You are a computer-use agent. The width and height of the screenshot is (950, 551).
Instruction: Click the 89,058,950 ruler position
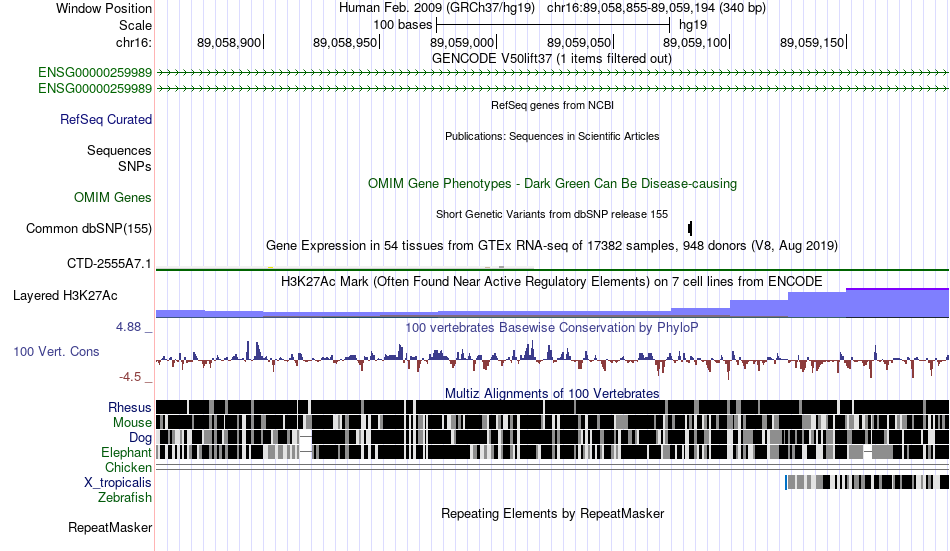[x=346, y=42]
